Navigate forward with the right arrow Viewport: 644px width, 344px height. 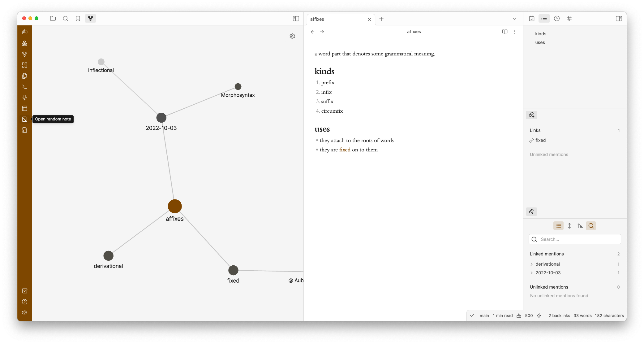coord(322,32)
